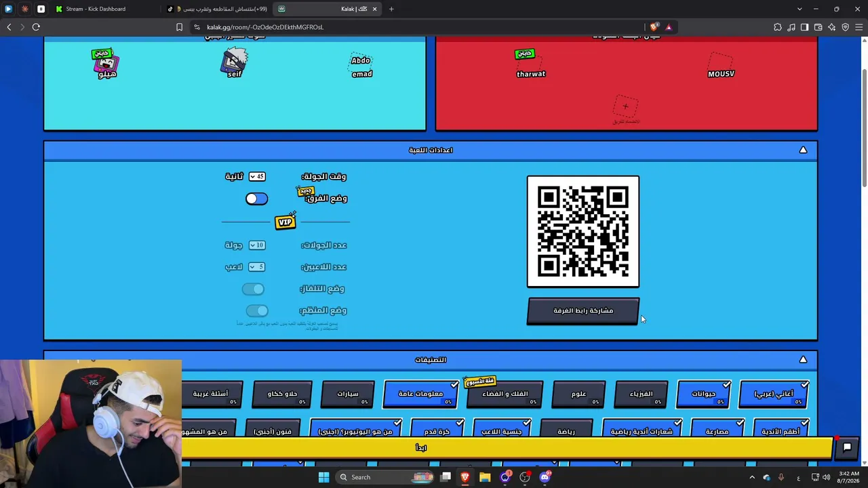Open Brave browser taskbar icon
The image size is (868, 488).
(x=465, y=477)
